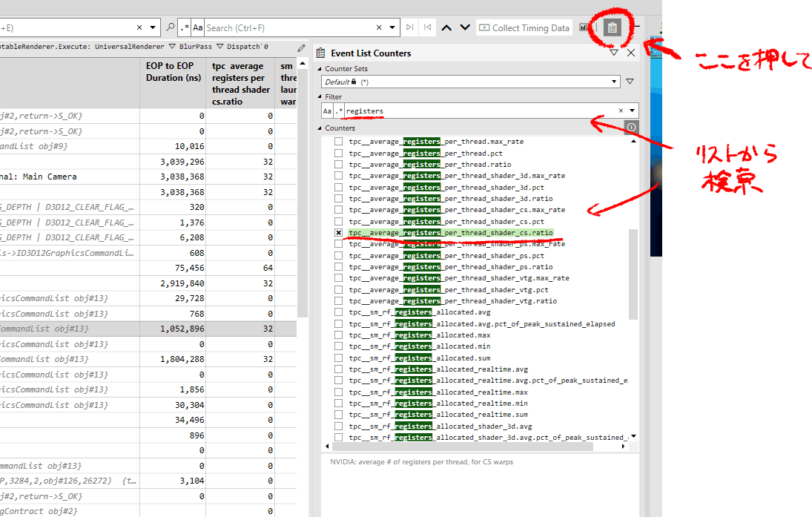Click the minus button after the clipboard icon

pyautogui.click(x=636, y=27)
